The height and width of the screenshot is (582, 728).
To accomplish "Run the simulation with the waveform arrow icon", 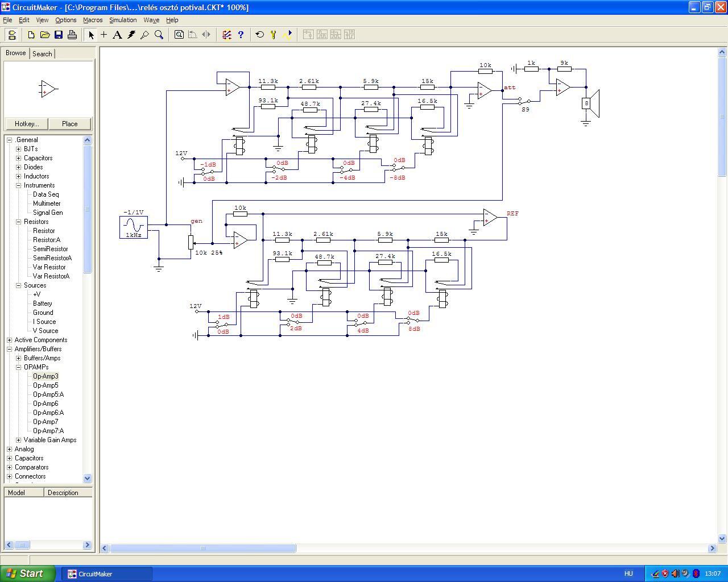I will [287, 35].
